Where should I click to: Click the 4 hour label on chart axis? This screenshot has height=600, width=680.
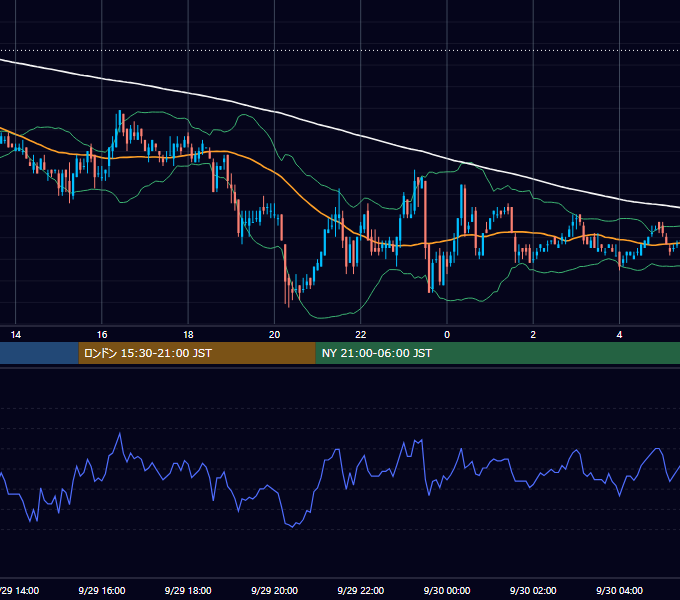pos(619,335)
